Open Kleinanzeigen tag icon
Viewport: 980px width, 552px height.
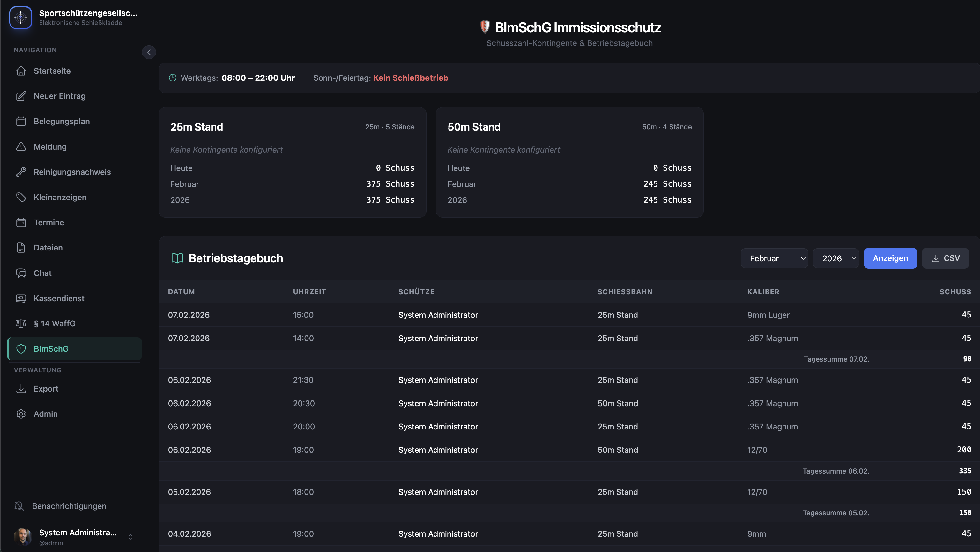(21, 197)
